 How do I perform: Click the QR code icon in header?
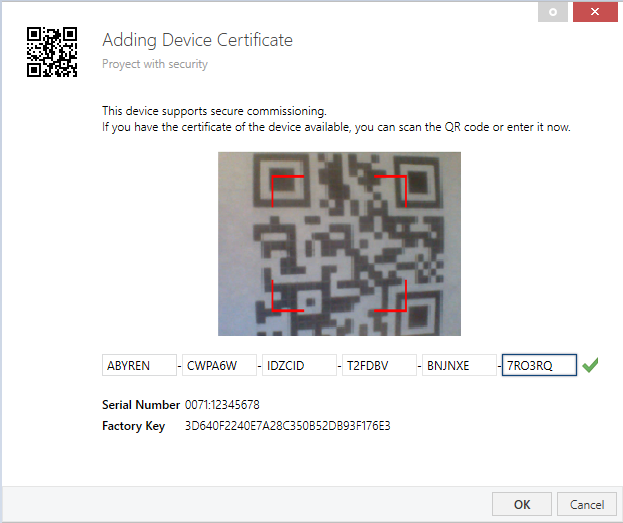point(52,52)
